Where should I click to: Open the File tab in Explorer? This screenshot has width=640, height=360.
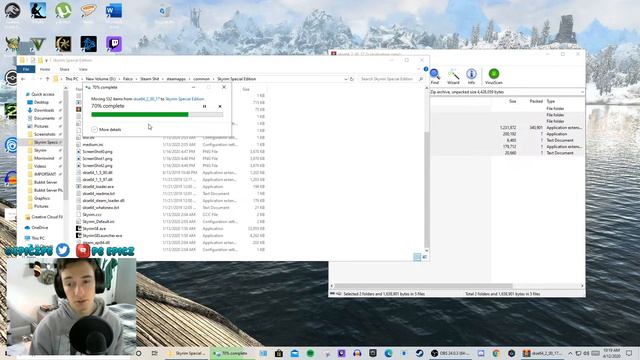point(26,69)
